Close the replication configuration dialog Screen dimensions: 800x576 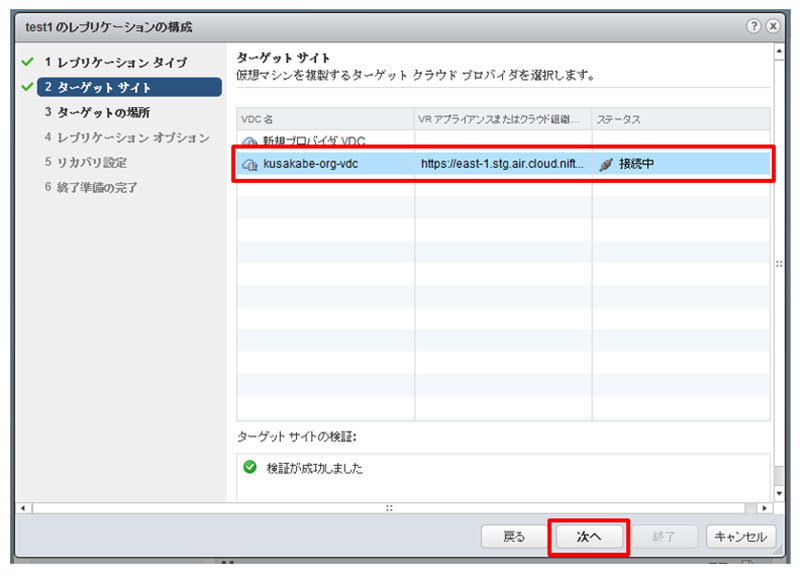[x=773, y=26]
